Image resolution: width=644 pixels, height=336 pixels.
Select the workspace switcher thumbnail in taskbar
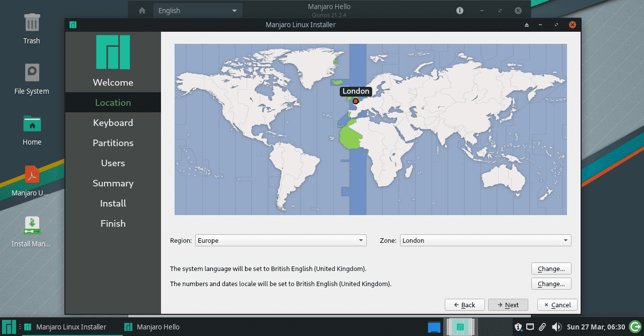459,327
